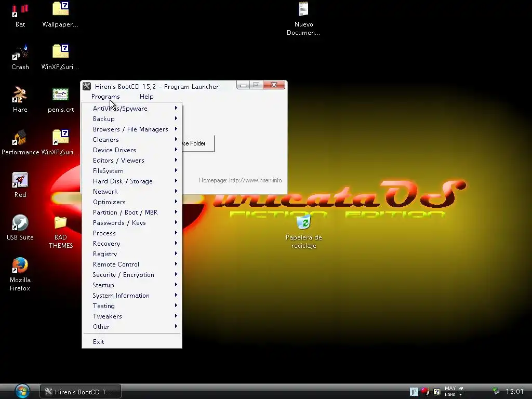This screenshot has height=399, width=532.
Task: Expand the FileSystem submenu
Action: point(132,170)
